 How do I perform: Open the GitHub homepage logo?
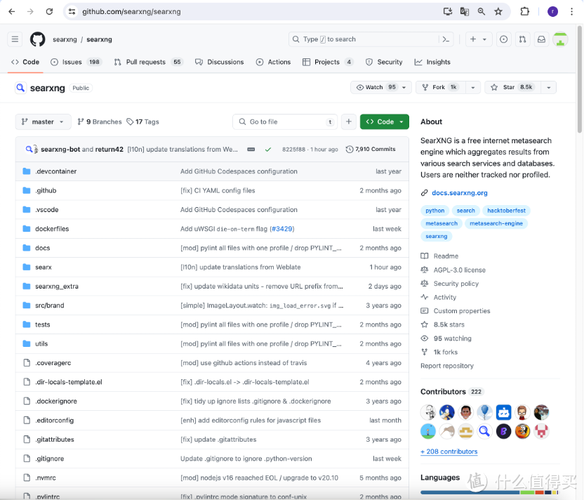[x=38, y=39]
